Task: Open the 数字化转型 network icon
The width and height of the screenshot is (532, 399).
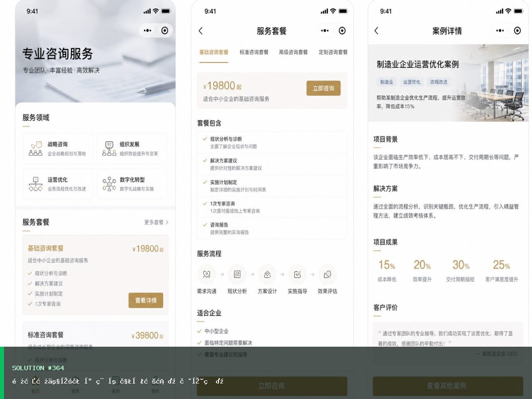Action: [x=109, y=184]
